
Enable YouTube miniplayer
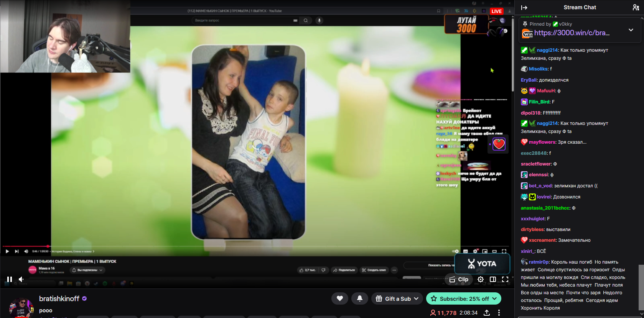485,251
